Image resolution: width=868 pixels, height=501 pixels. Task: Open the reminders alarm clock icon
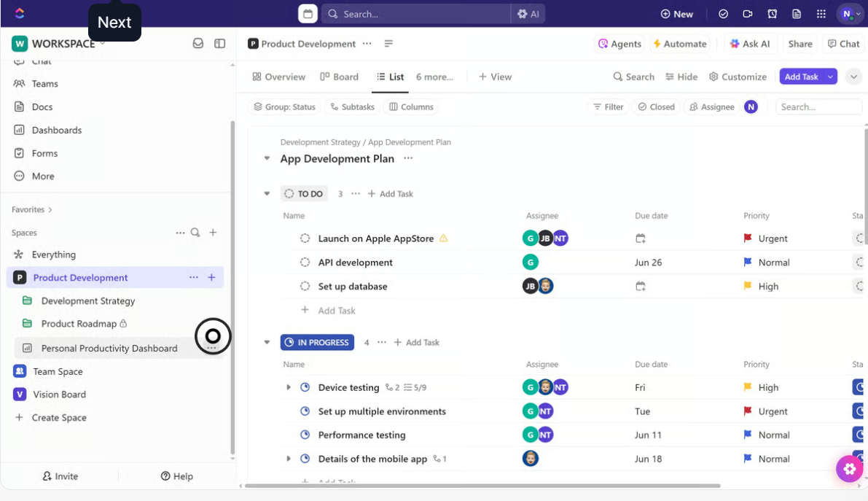point(773,14)
